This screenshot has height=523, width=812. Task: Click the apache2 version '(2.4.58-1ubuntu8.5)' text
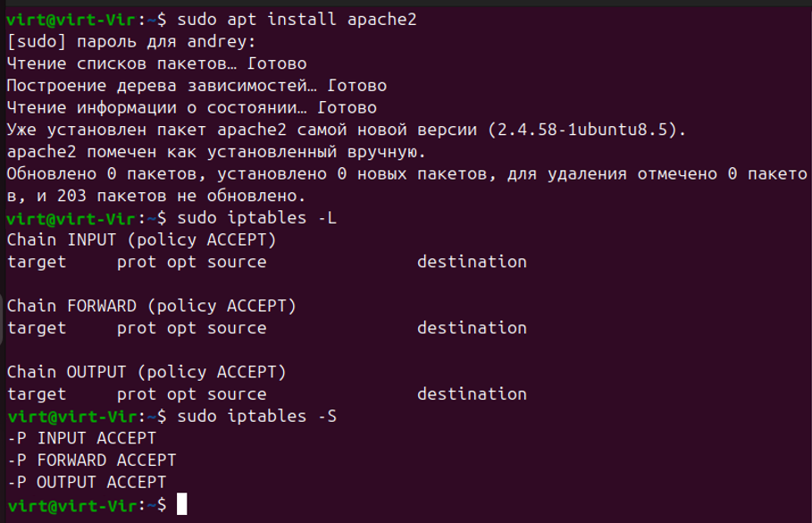[587, 130]
